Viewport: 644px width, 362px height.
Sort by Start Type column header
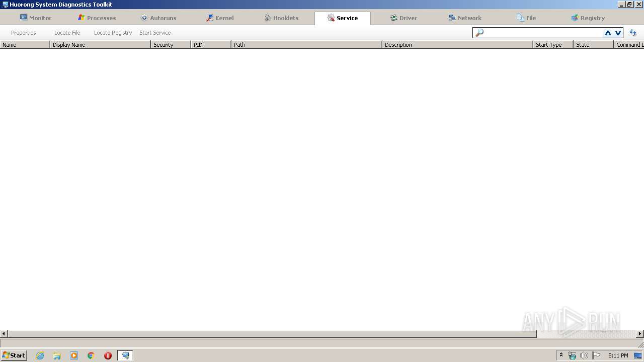553,45
